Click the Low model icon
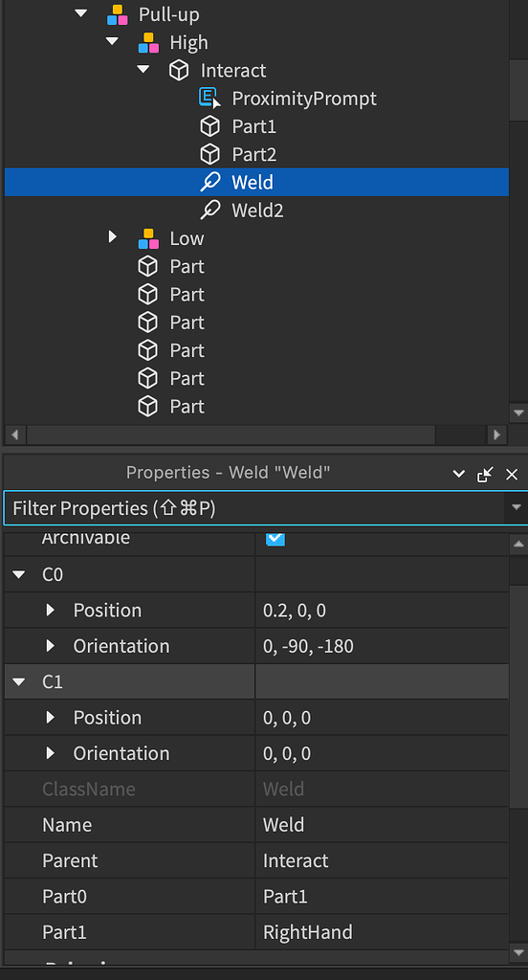 point(148,238)
